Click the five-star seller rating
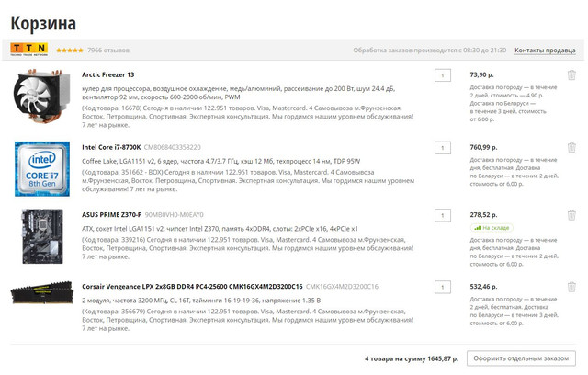Screen dimensions: 588x375 click(70, 51)
